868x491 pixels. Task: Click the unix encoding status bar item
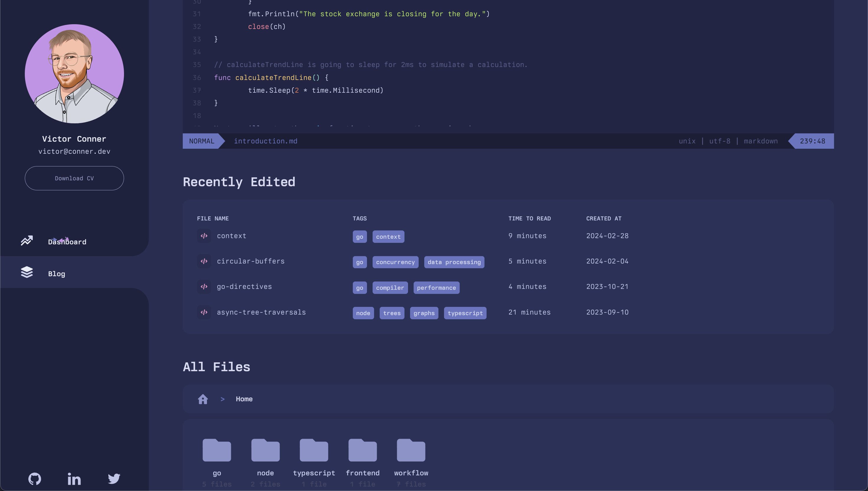[687, 141]
